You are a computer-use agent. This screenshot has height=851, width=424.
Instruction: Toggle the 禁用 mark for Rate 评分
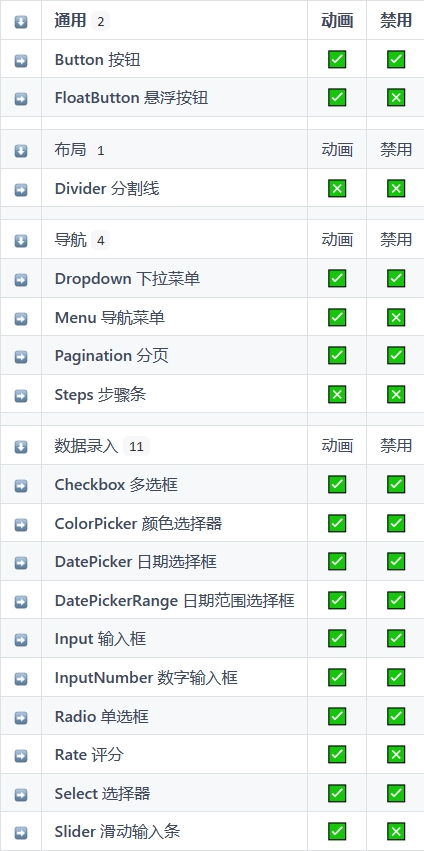click(x=396, y=754)
